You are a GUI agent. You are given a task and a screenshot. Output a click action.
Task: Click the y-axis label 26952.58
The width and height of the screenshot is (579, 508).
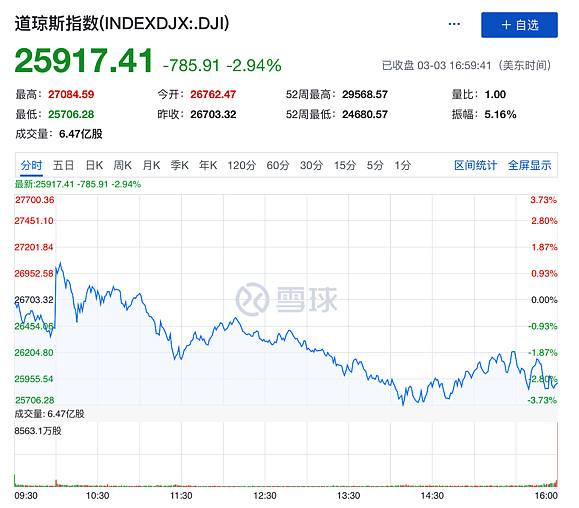34,274
